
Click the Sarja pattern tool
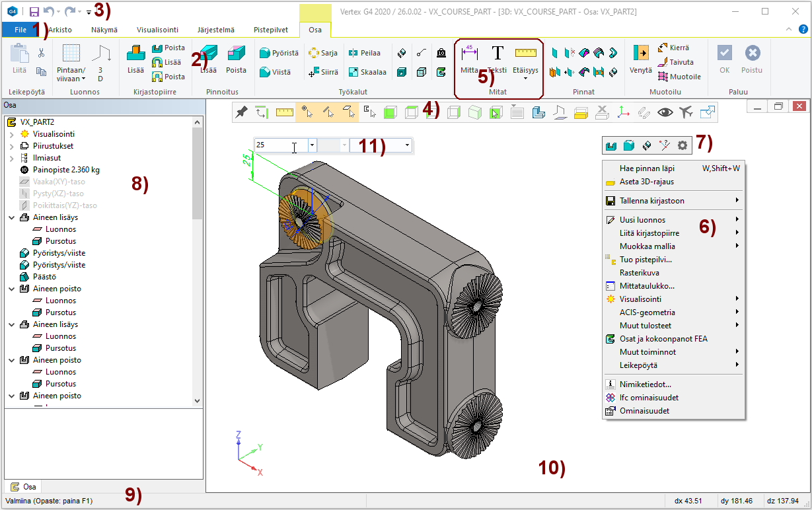[323, 54]
